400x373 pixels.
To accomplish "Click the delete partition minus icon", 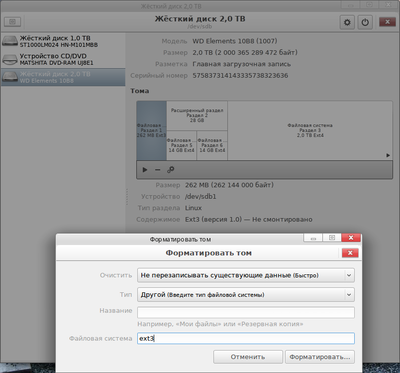I will click(x=158, y=170).
